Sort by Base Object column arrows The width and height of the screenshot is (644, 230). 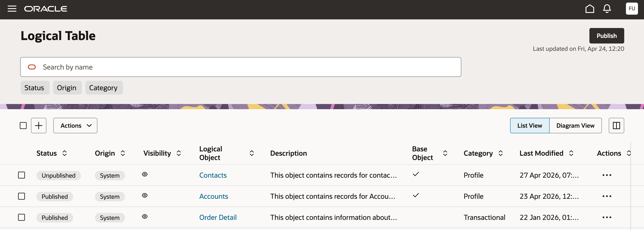(x=445, y=153)
